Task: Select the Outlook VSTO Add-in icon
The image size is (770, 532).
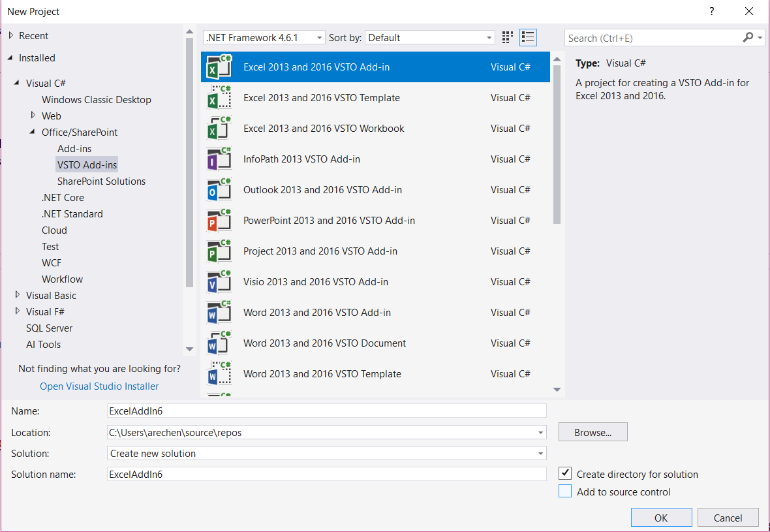Action: coord(219,190)
